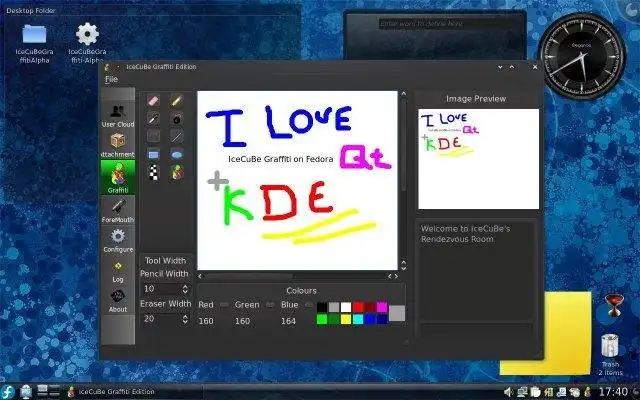This screenshot has width=640, height=400.
Task: Click the Eraser Width field showing 20
Action: 161,319
